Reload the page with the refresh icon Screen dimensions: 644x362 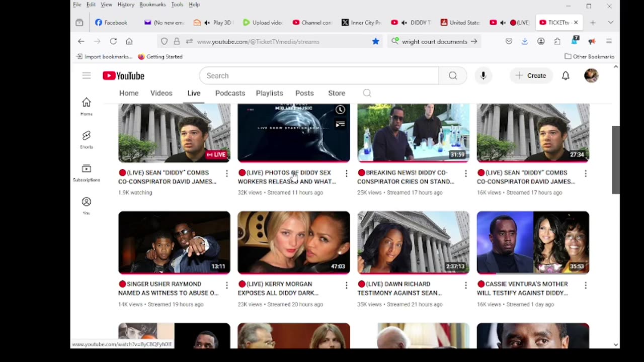point(113,41)
